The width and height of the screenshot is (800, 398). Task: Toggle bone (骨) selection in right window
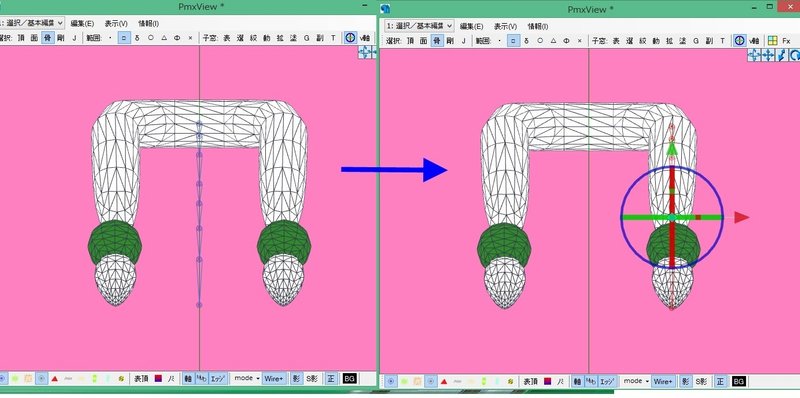[x=437, y=41]
